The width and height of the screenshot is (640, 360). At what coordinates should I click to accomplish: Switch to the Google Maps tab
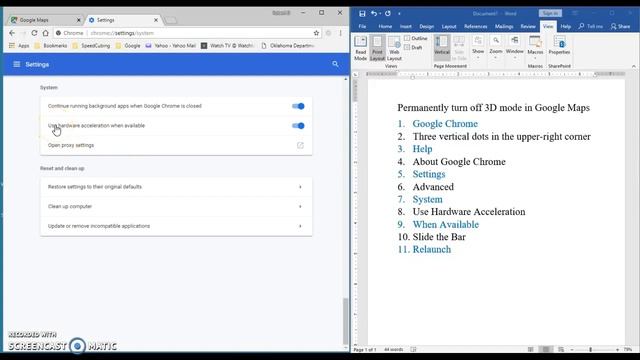[45, 20]
